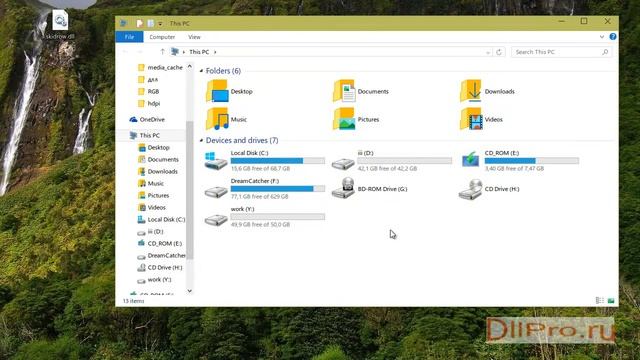
Task: Open the skidrow.dll file on desktop
Action: (x=60, y=24)
